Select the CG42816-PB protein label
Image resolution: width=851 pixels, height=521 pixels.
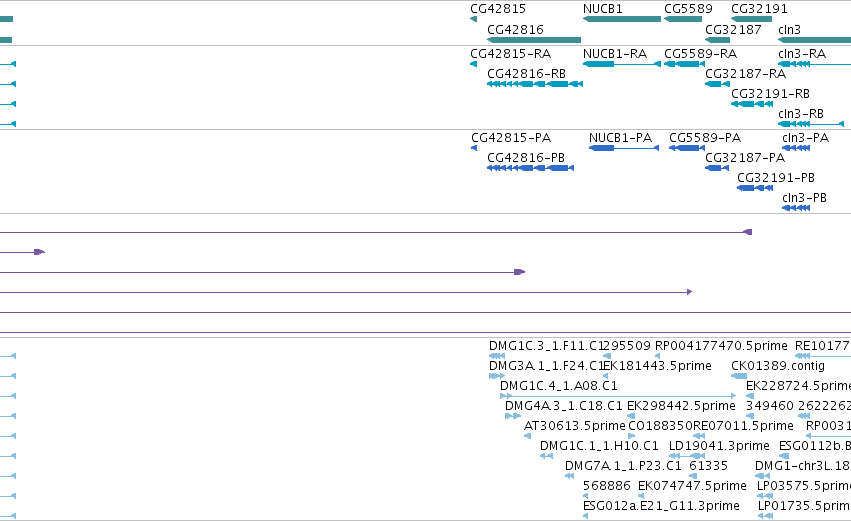point(526,158)
